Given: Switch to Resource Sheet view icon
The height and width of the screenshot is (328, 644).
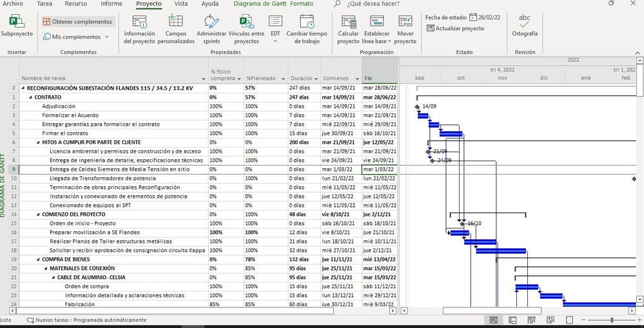Looking at the screenshot, I should coord(551,320).
